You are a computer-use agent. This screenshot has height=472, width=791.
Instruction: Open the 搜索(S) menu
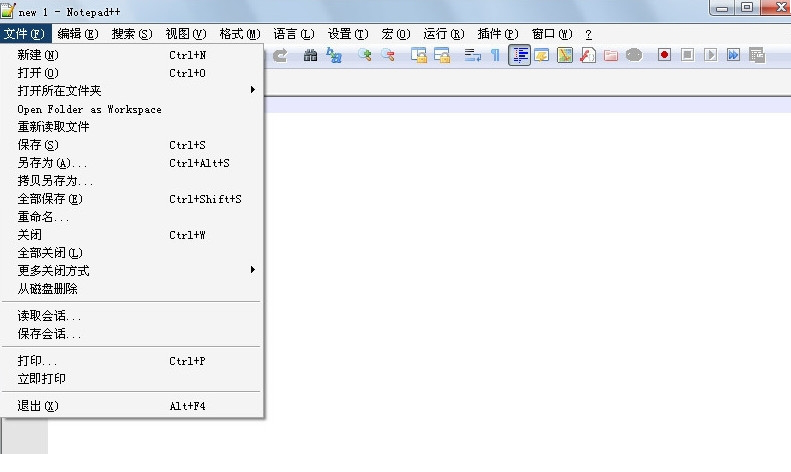tap(132, 34)
